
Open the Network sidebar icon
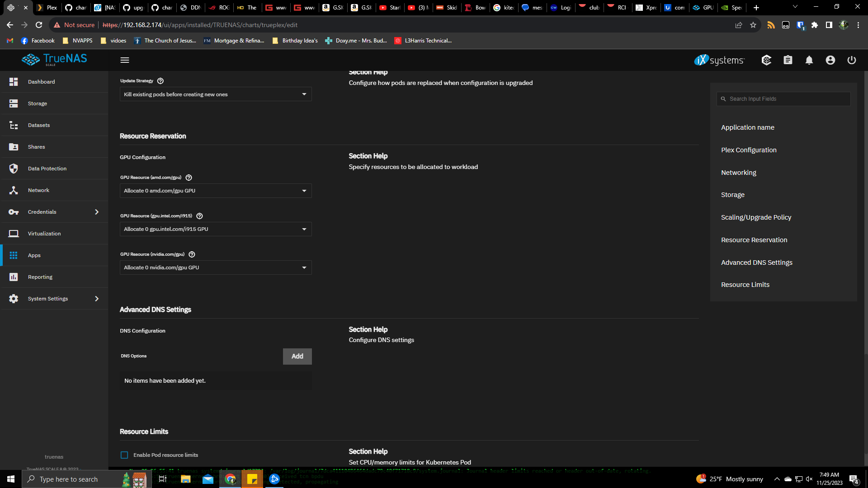coord(14,190)
